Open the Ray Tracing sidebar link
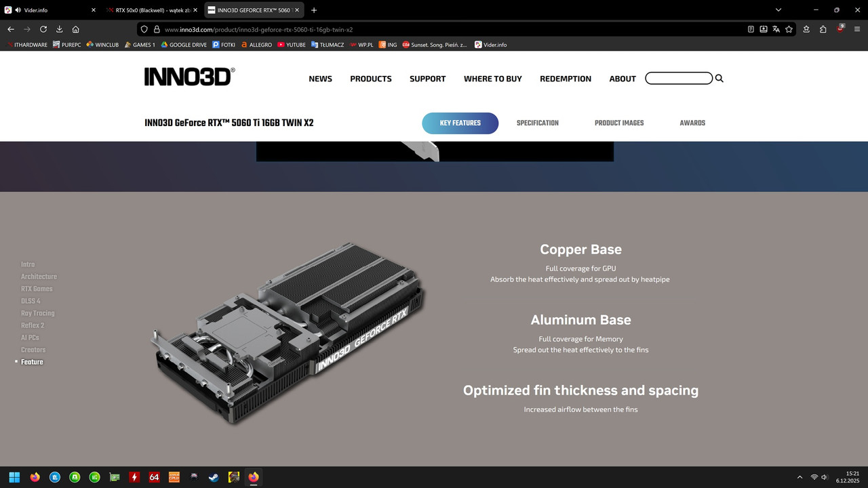Image resolution: width=868 pixels, height=488 pixels. [x=37, y=312]
